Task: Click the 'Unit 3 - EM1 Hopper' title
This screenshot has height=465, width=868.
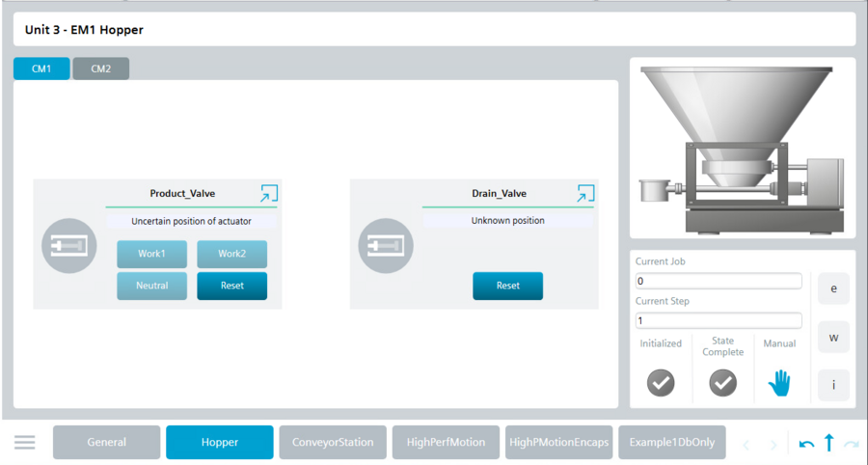Action: [84, 30]
